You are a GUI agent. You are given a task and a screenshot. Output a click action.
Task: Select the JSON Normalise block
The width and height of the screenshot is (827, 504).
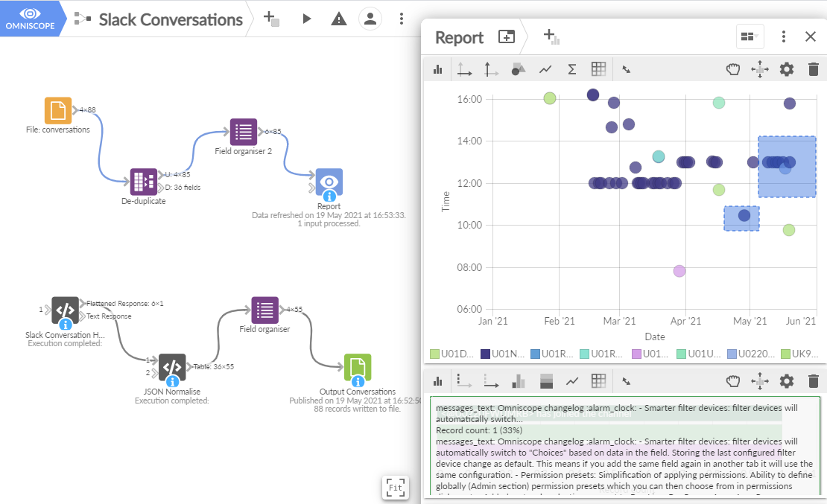[172, 368]
